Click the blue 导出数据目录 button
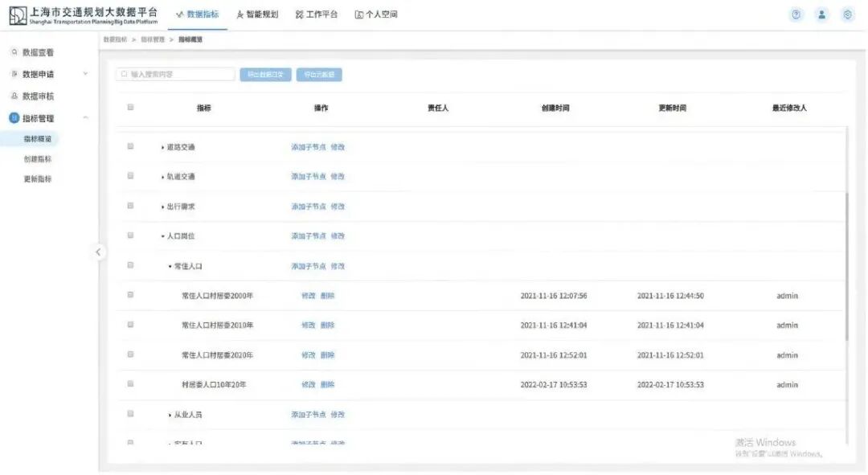This screenshot has width=868, height=475. click(x=265, y=74)
